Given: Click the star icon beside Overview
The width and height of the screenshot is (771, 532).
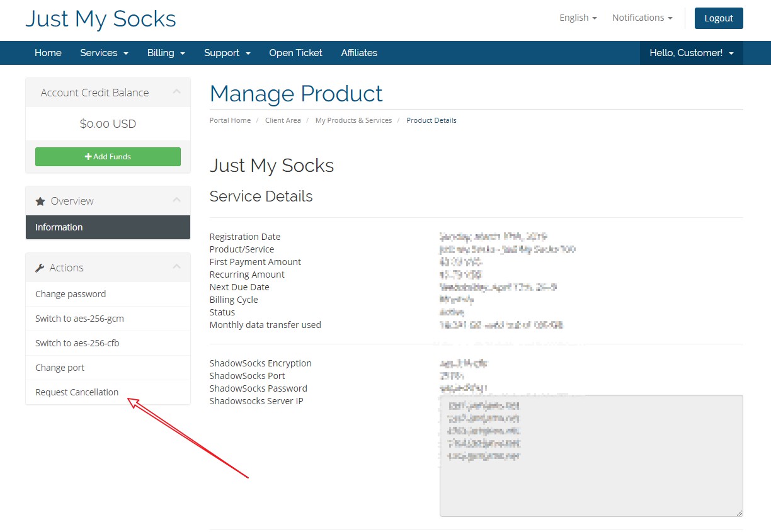Looking at the screenshot, I should pyautogui.click(x=40, y=201).
